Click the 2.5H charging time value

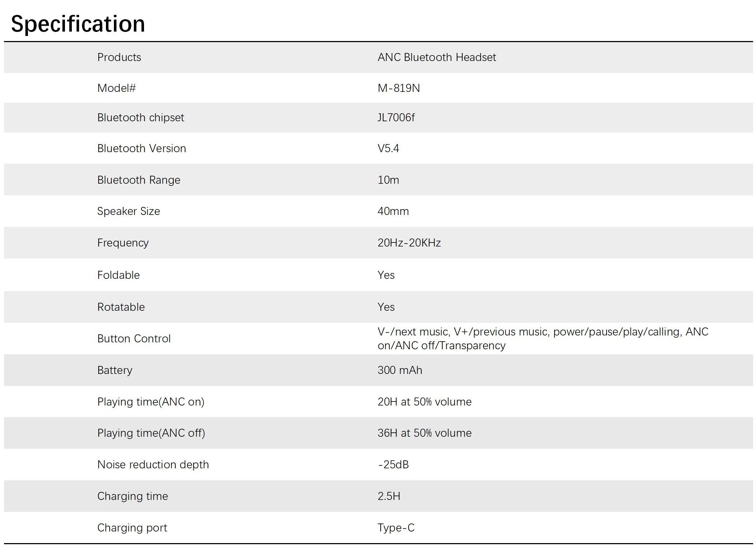(x=389, y=496)
